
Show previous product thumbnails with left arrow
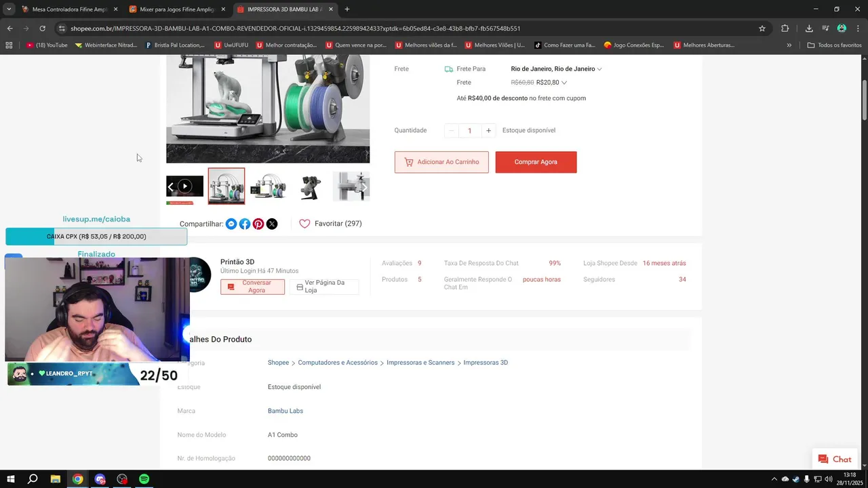[170, 187]
